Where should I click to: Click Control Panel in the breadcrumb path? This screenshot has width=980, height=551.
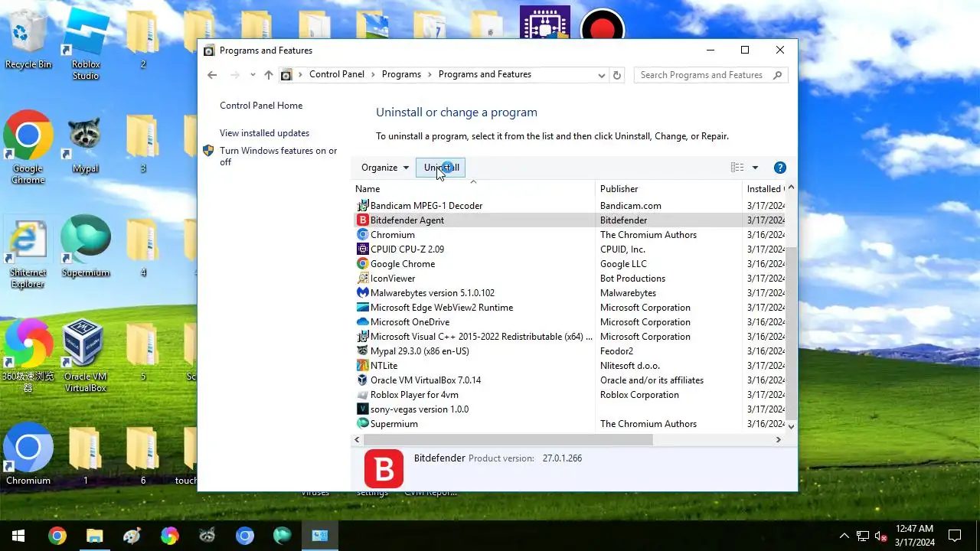point(337,74)
